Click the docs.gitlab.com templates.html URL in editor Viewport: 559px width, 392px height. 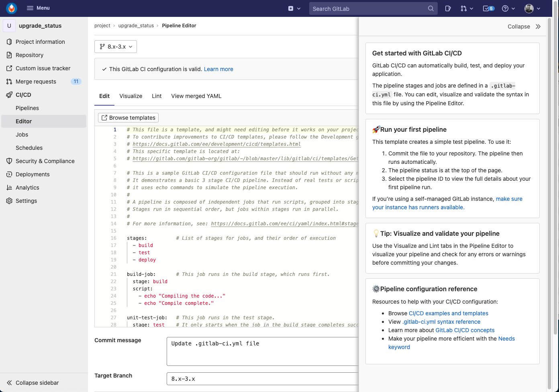pos(216,144)
